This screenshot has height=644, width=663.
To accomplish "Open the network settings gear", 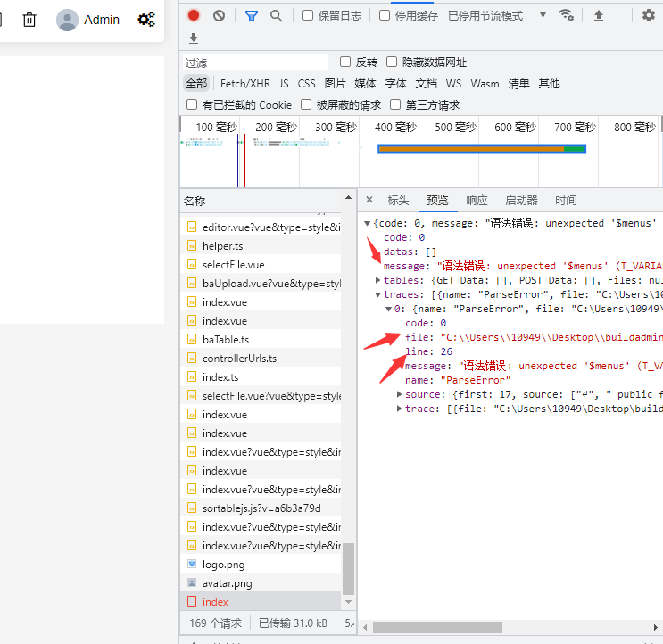I will point(649,15).
